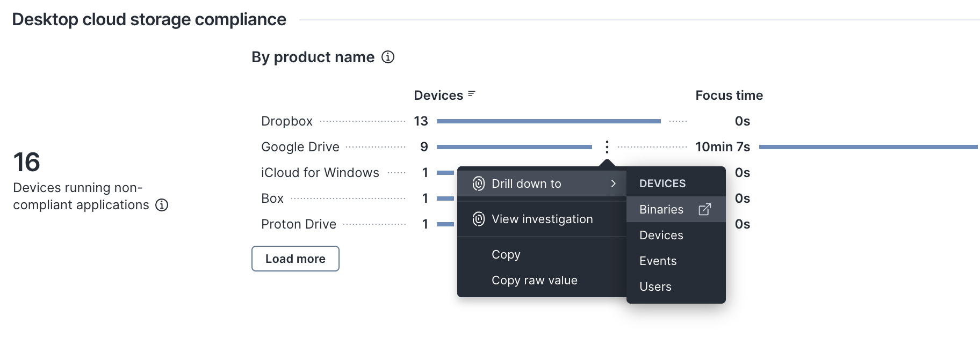Select Binaries from the drill-down submenu
This screenshot has width=980, height=338.
coord(661,209)
